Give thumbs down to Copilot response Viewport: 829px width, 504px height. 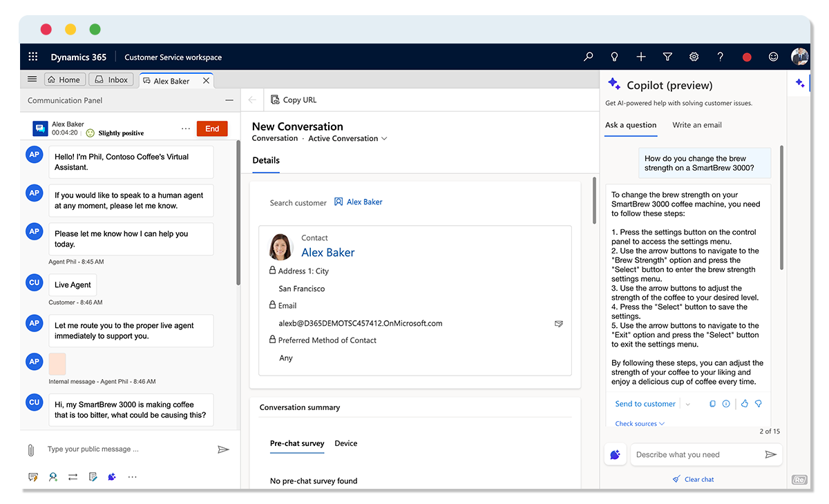[x=758, y=404]
